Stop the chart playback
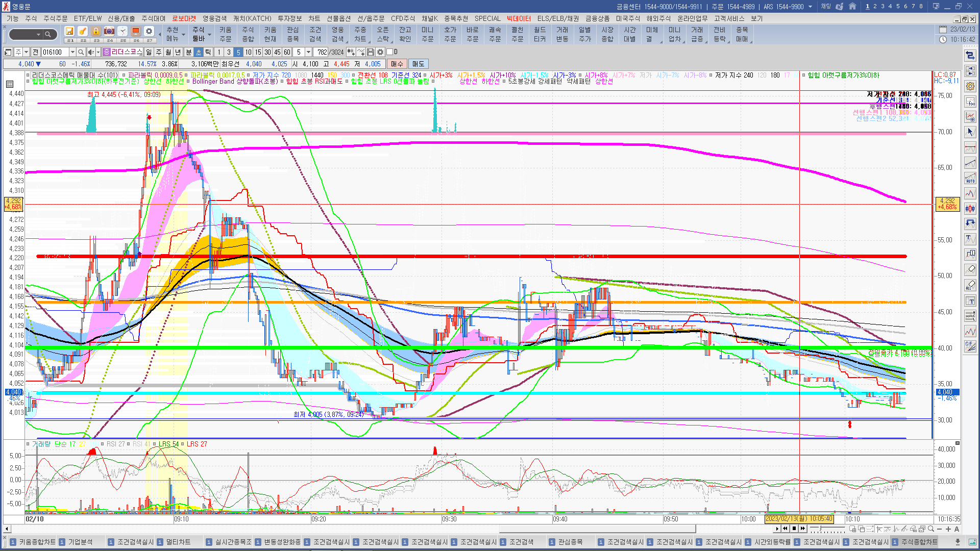Viewport: 980px width, 551px height. (794, 529)
